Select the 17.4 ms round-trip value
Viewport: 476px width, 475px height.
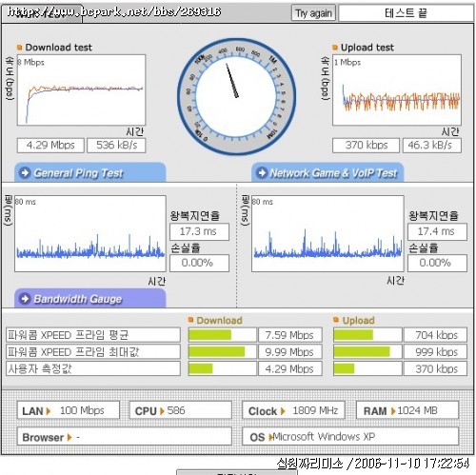437,231
